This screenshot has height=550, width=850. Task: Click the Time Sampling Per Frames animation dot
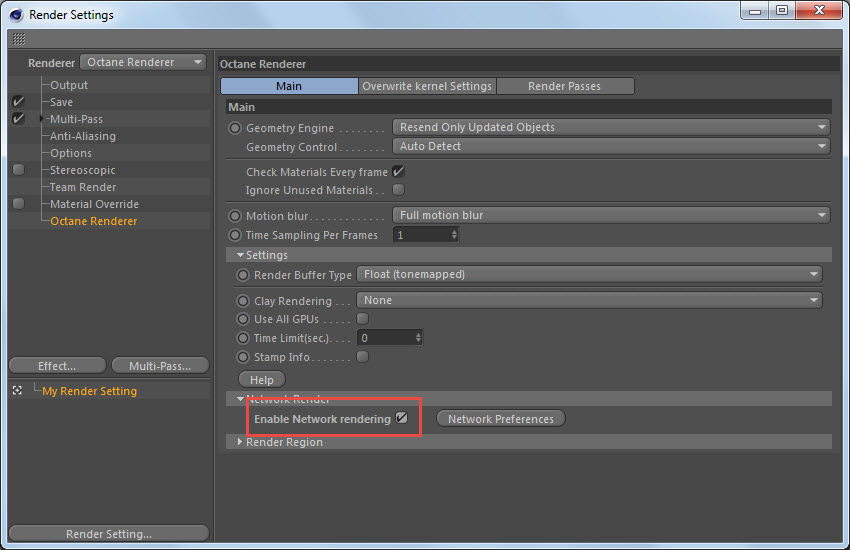[235, 235]
